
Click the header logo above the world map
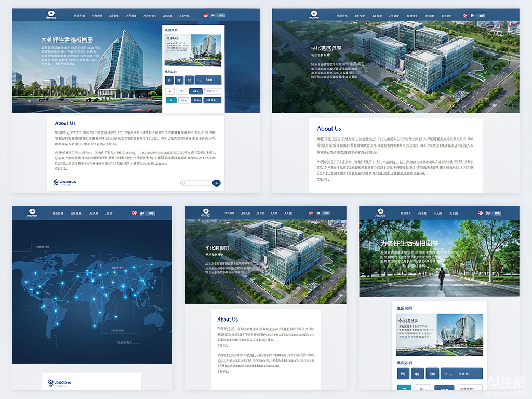pyautogui.click(x=32, y=213)
